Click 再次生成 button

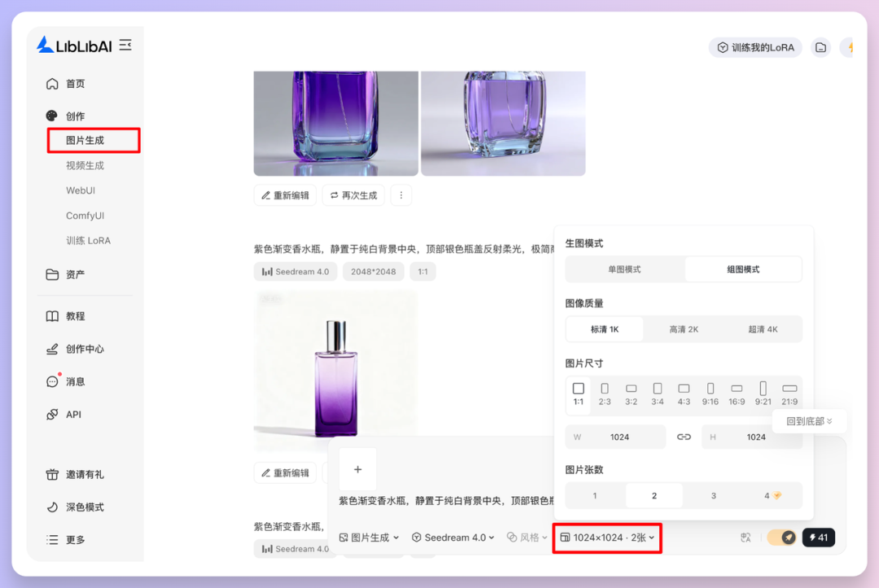click(x=354, y=195)
